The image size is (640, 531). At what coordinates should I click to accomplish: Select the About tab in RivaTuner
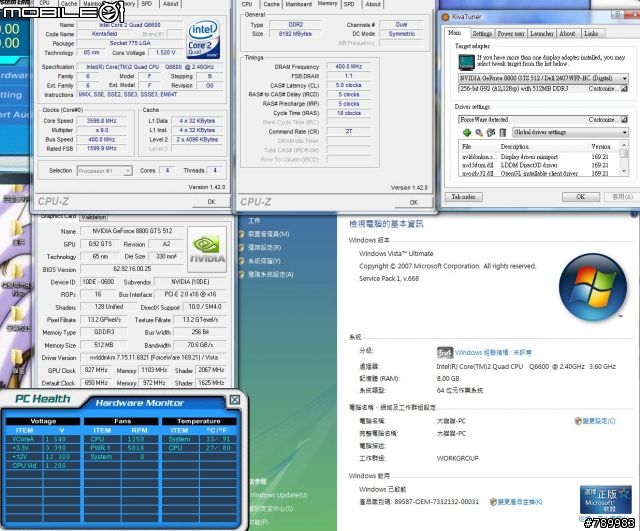567,33
